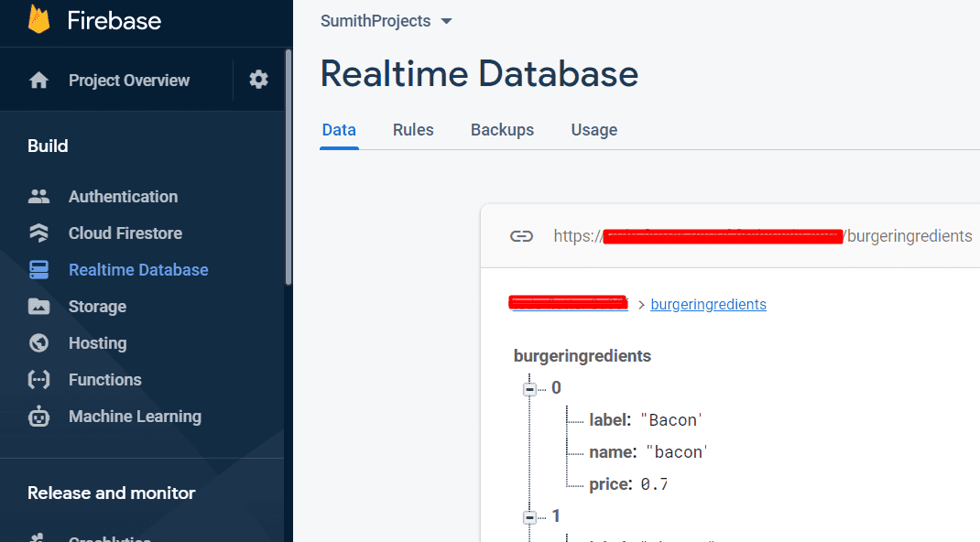
Task: Open Storage in sidebar
Action: (x=97, y=307)
